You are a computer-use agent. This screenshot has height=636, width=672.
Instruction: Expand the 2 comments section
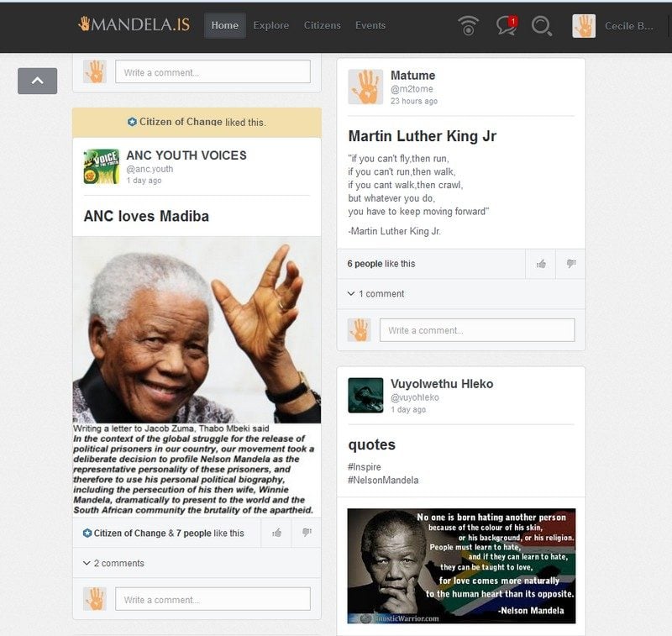point(113,563)
